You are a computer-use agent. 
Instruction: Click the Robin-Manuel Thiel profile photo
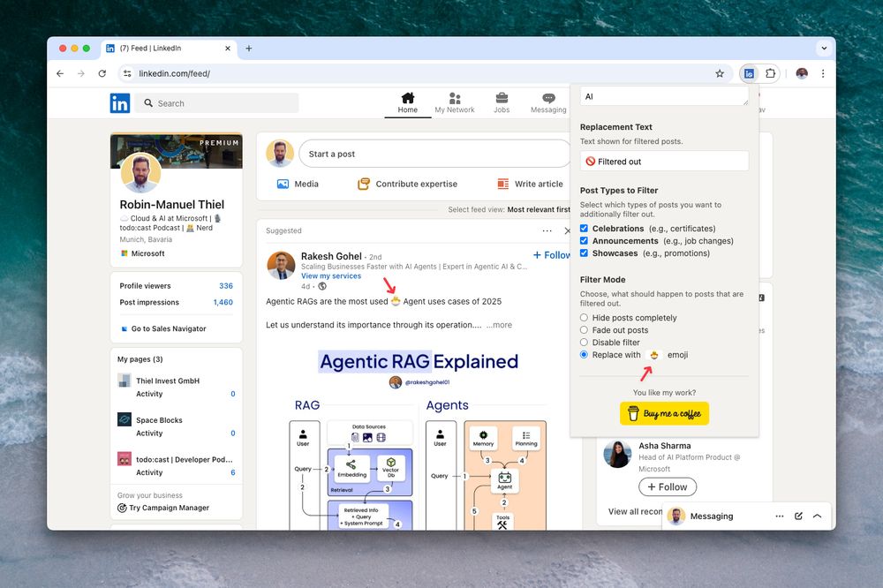(140, 172)
